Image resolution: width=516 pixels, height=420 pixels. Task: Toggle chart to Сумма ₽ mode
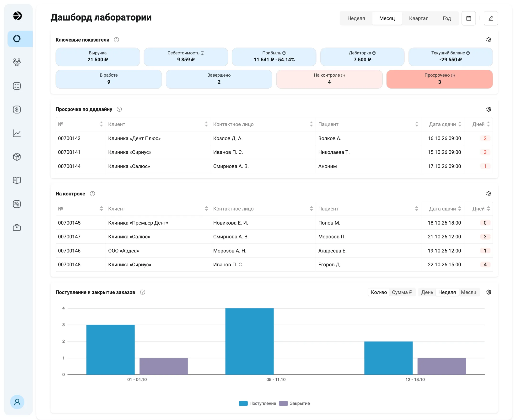pos(402,292)
